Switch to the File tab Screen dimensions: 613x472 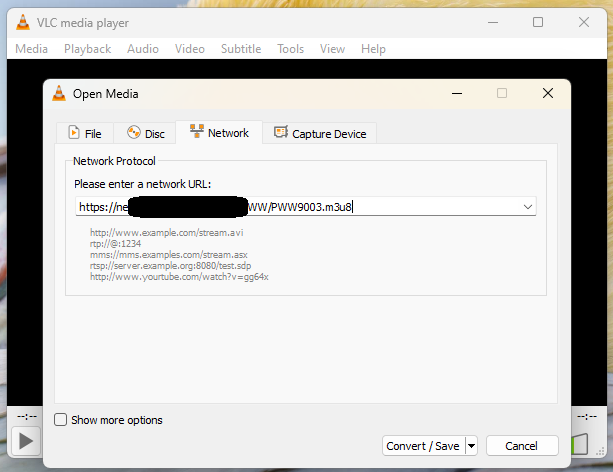85,133
